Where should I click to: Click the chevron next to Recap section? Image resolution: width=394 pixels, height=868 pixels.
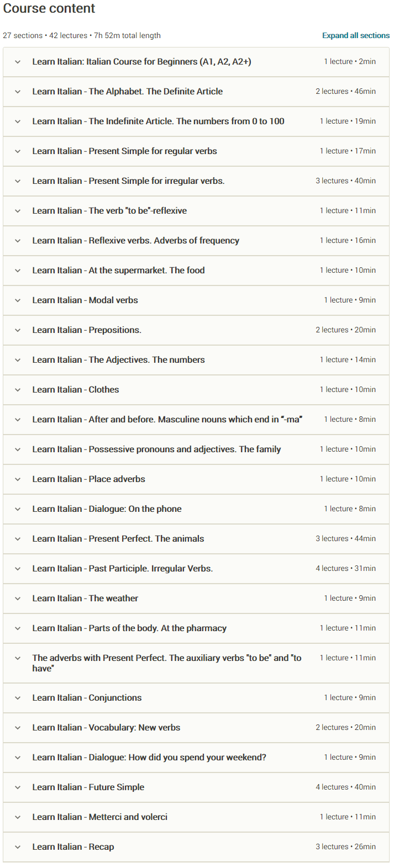(18, 847)
